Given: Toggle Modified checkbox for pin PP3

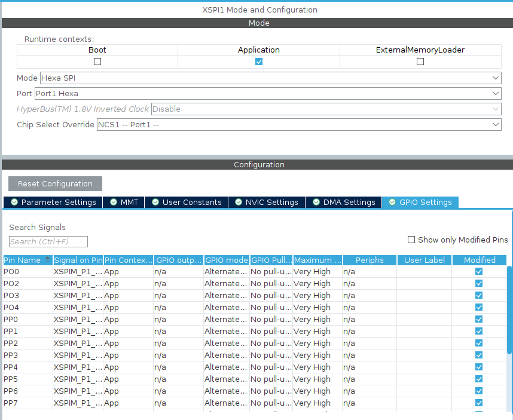Looking at the screenshot, I should tap(479, 355).
